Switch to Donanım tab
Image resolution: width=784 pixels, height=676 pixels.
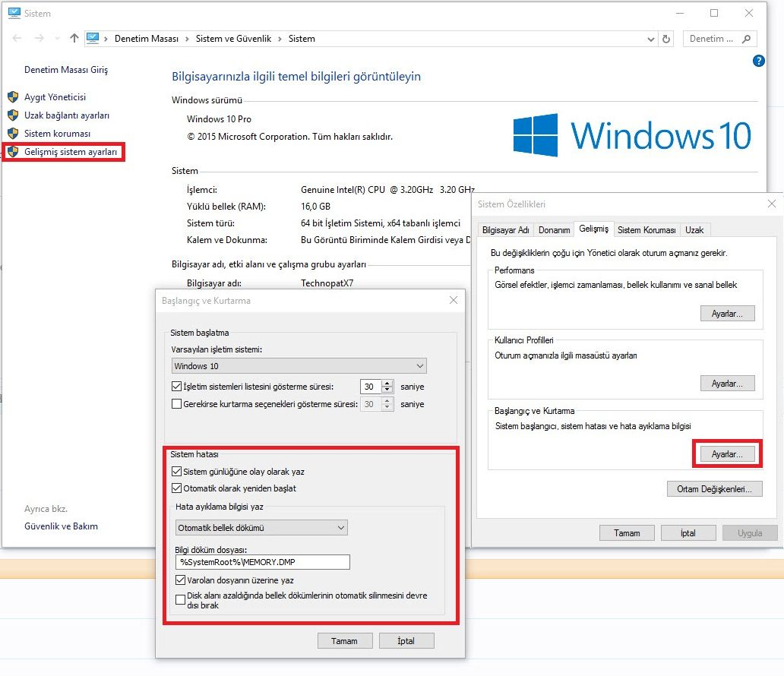coord(554,230)
